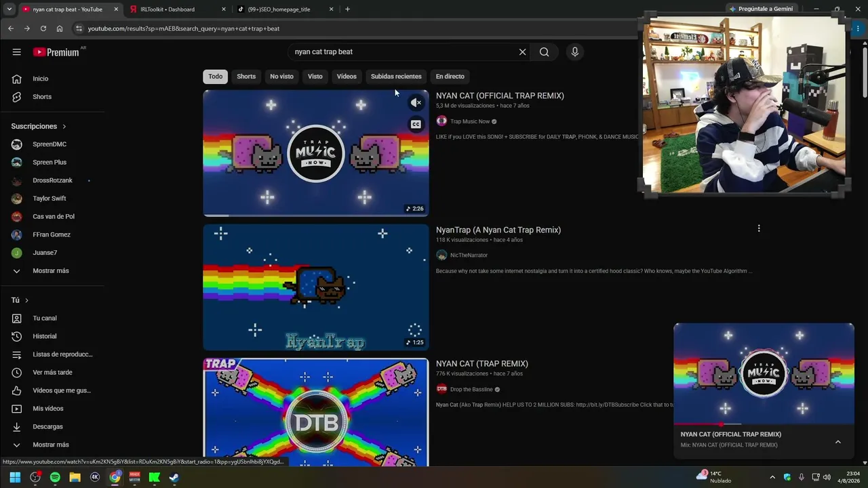Filter results by En directo

[450, 77]
